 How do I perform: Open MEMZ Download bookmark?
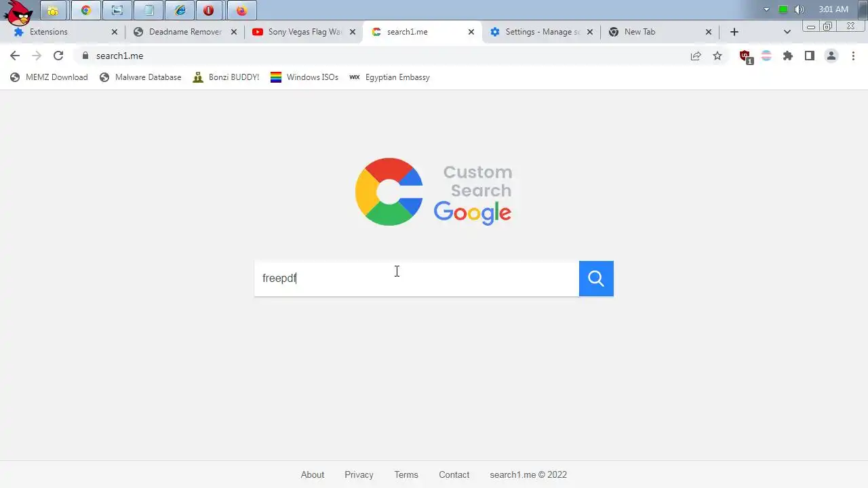[x=49, y=77]
